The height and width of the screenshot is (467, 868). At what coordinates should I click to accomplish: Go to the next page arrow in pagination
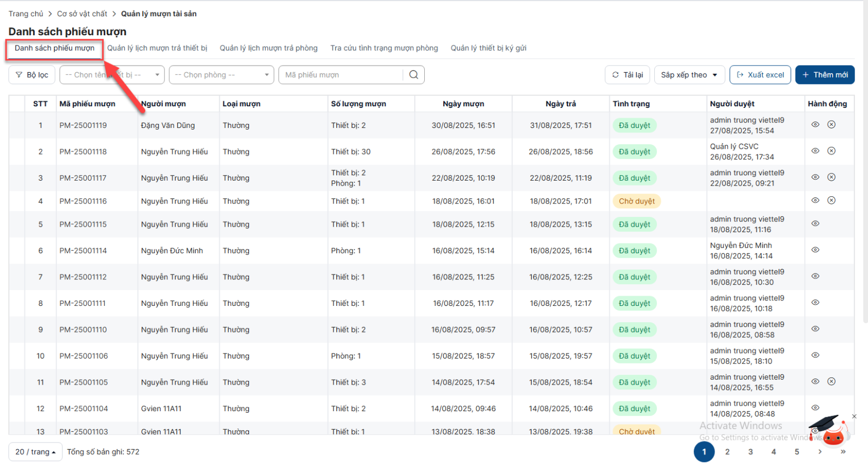click(820, 452)
